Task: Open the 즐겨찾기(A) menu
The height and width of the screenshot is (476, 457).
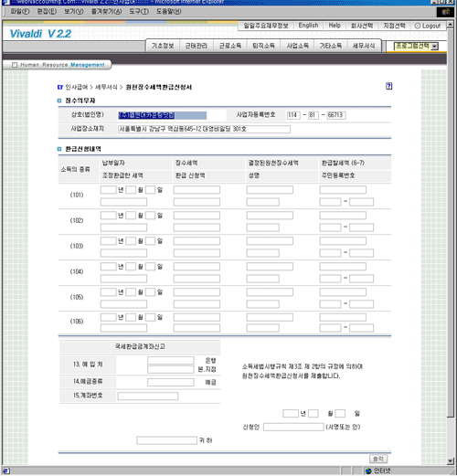Action: [x=106, y=12]
